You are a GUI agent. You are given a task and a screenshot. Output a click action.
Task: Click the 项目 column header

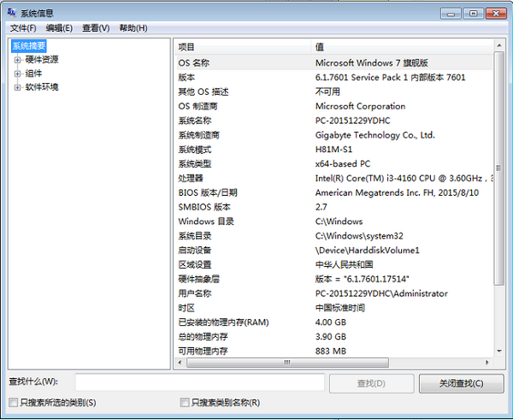[242, 47]
